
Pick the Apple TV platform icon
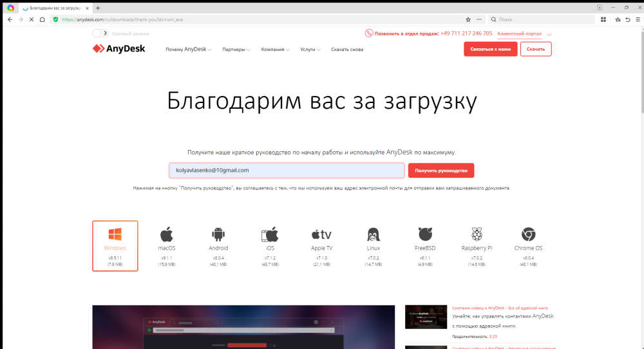coord(321,234)
